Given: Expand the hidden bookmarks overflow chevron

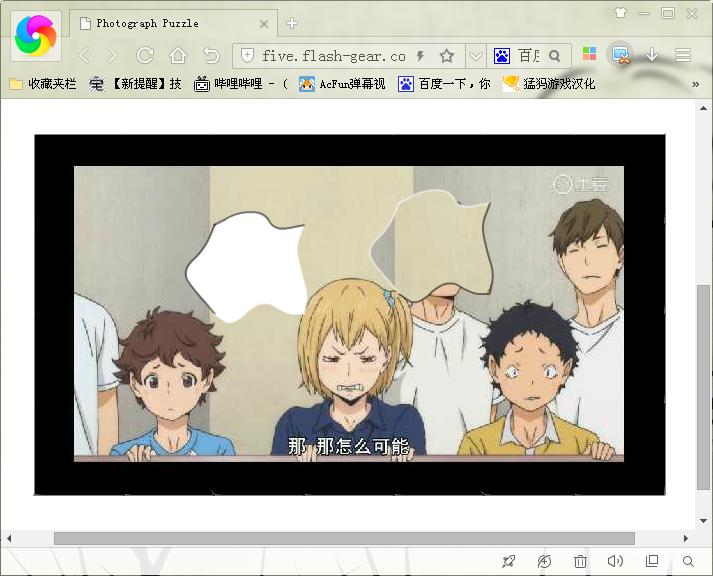Looking at the screenshot, I should pyautogui.click(x=696, y=84).
